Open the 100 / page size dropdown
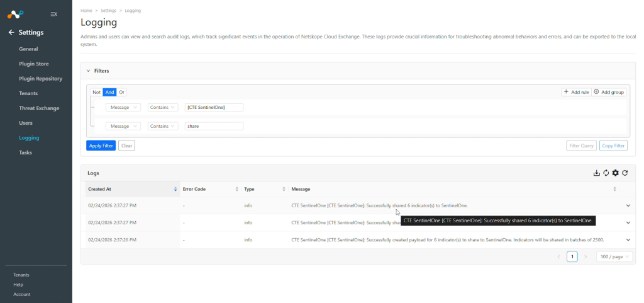 614,256
